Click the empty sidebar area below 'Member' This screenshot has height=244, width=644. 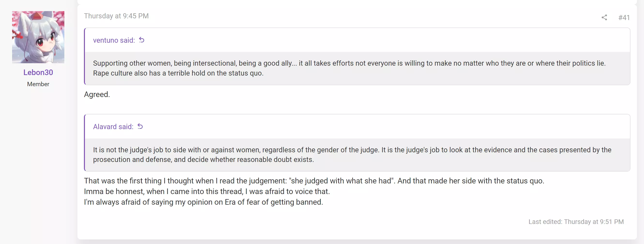(38, 165)
